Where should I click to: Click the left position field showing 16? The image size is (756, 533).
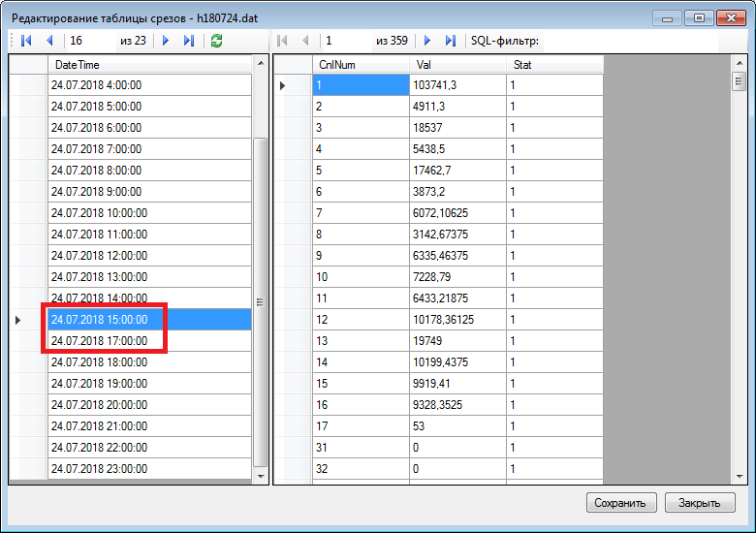[89, 41]
